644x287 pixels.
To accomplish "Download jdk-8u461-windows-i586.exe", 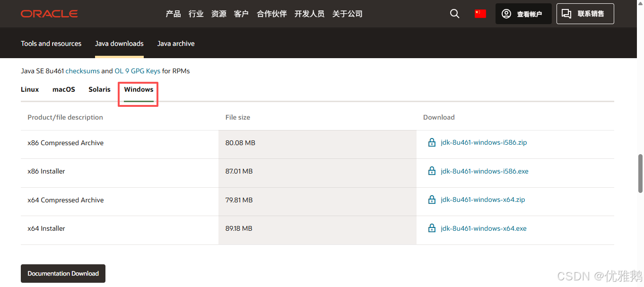I will (485, 171).
